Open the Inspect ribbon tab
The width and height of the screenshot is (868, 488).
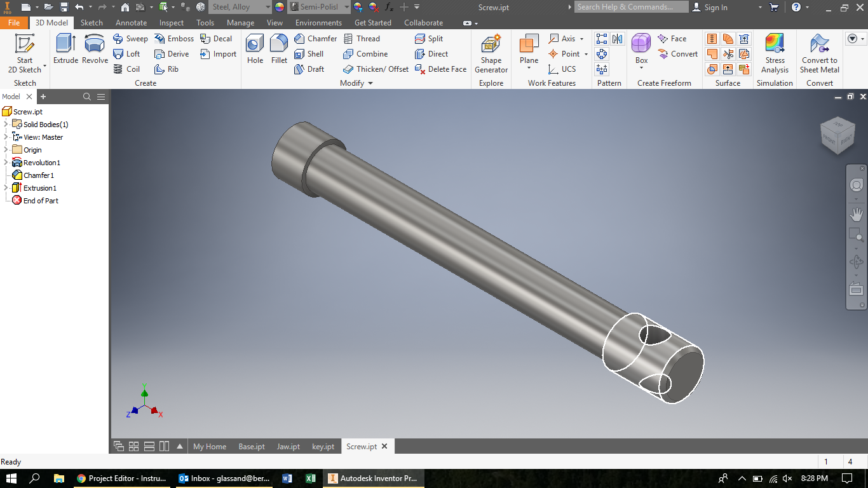[172, 22]
